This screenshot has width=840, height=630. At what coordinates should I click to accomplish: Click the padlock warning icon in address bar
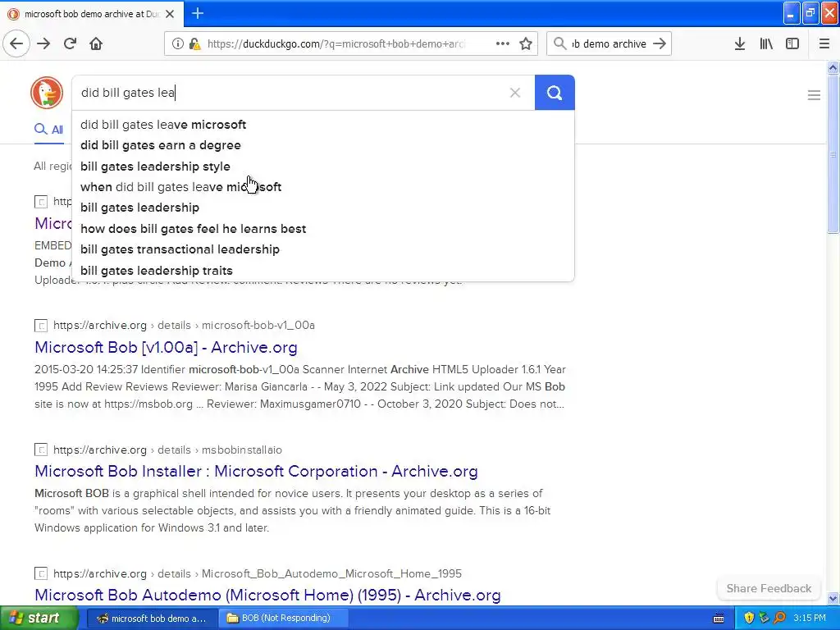194,44
